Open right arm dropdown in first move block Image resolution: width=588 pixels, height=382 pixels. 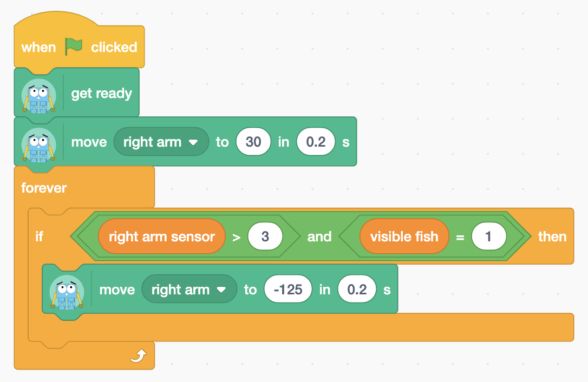tap(161, 142)
